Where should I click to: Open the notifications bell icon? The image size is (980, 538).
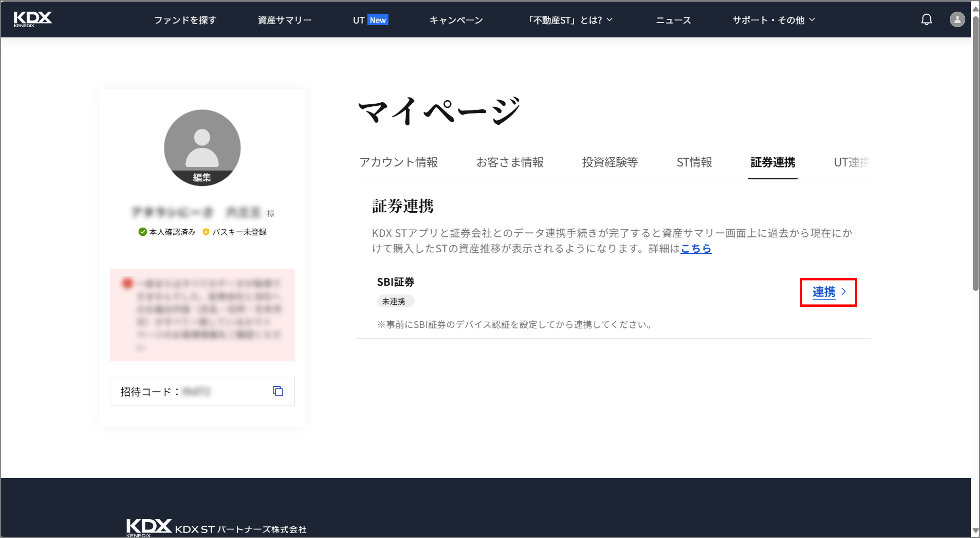point(926,19)
